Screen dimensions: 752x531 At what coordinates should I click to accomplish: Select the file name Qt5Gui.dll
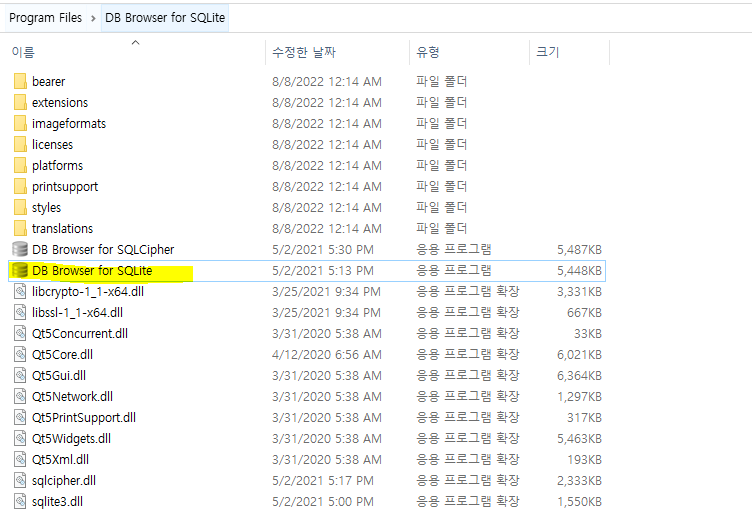pyautogui.click(x=59, y=376)
